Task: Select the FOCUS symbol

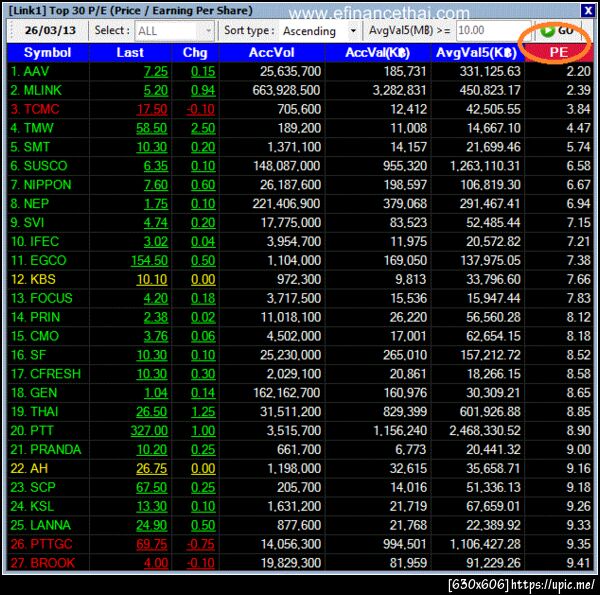Action: pyautogui.click(x=41, y=298)
